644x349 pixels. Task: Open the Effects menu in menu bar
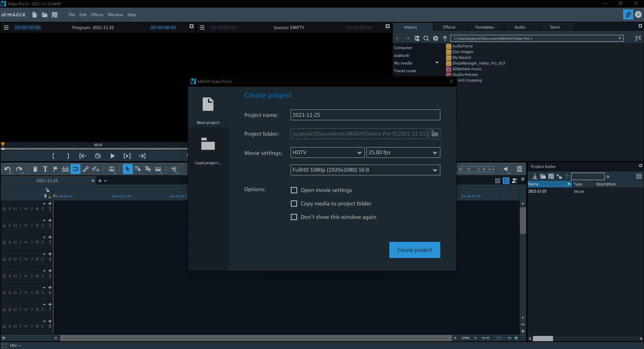(x=97, y=15)
